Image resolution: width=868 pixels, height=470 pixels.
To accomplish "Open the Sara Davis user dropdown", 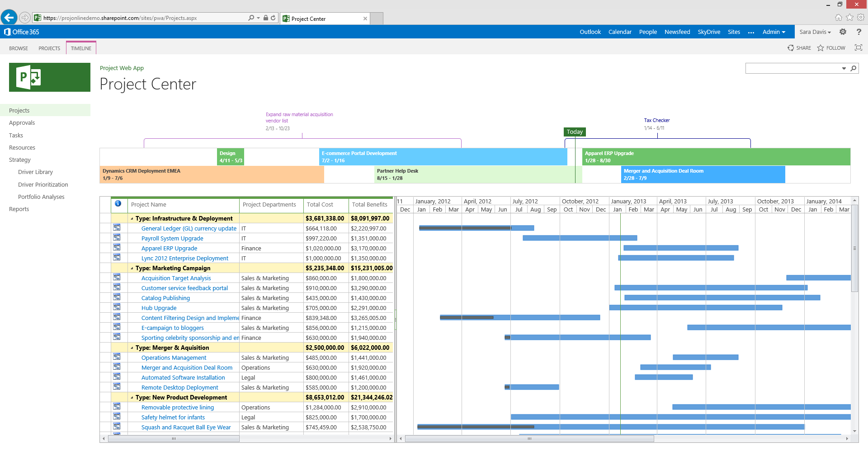I will tap(815, 32).
